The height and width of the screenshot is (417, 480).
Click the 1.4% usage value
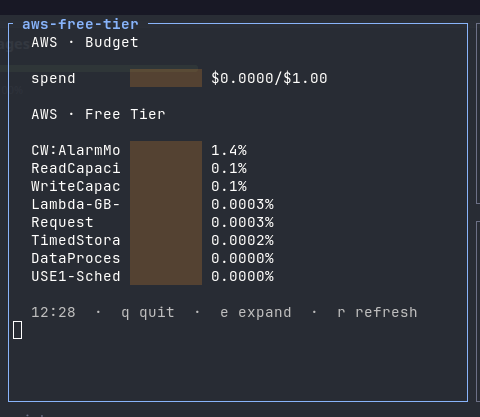tap(229, 150)
